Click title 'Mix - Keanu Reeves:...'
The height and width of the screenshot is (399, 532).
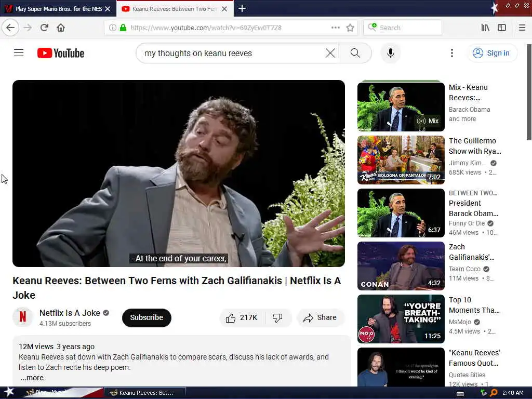[x=468, y=92]
